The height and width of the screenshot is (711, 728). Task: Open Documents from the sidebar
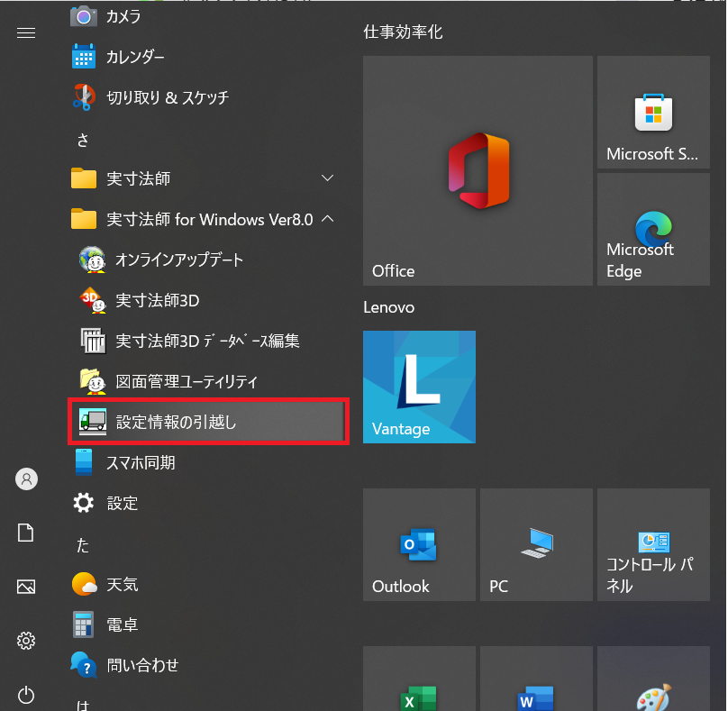[25, 533]
